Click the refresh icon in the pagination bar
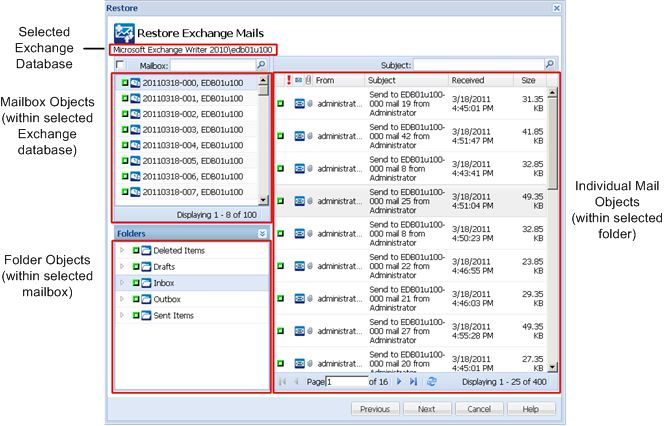 point(431,381)
